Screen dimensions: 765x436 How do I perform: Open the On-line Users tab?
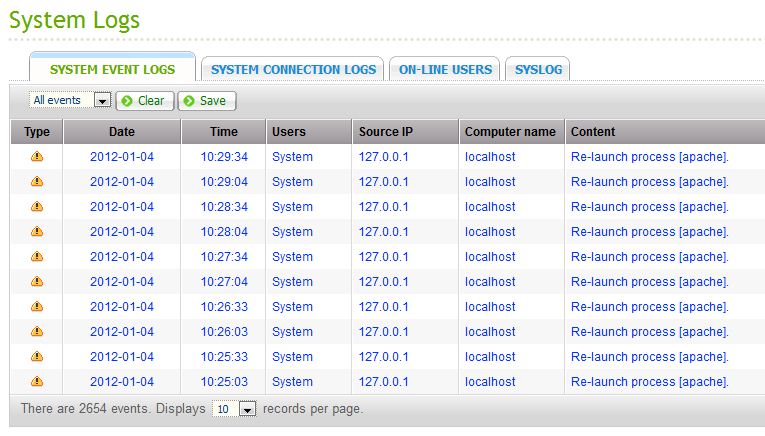click(445, 70)
